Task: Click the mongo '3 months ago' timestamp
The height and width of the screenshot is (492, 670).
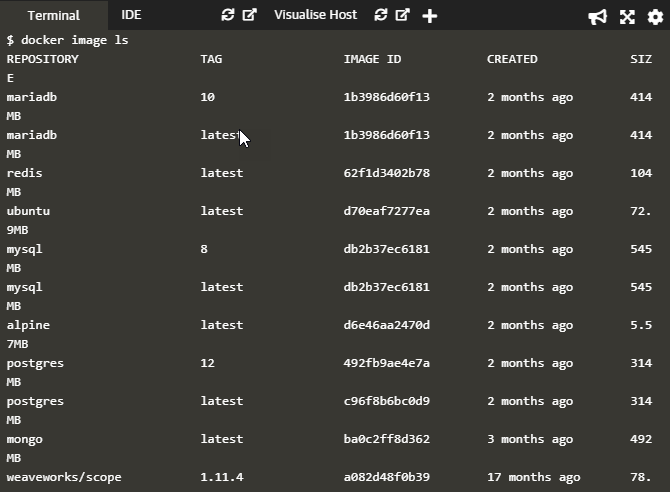Action: coord(530,439)
